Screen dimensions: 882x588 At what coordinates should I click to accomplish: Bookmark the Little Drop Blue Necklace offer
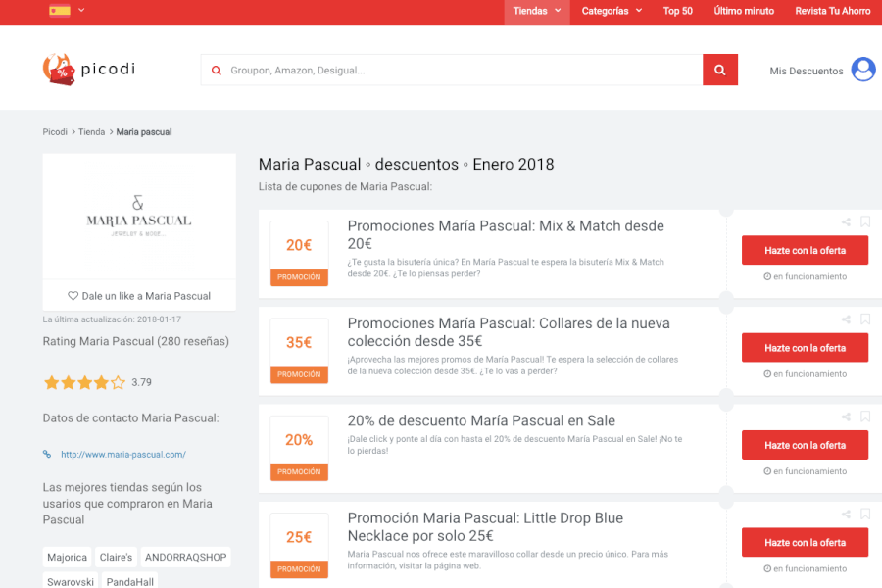[x=865, y=514]
